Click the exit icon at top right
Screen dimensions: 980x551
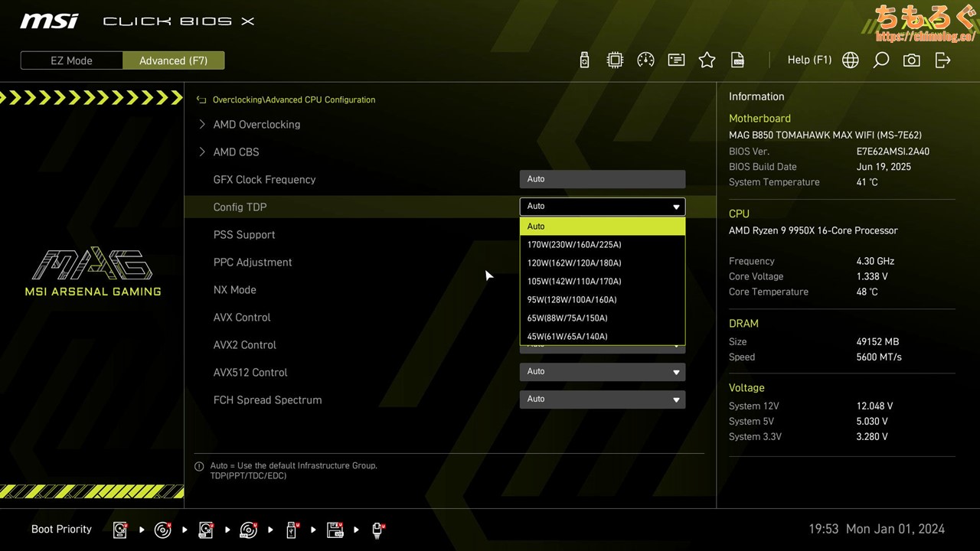coord(942,60)
